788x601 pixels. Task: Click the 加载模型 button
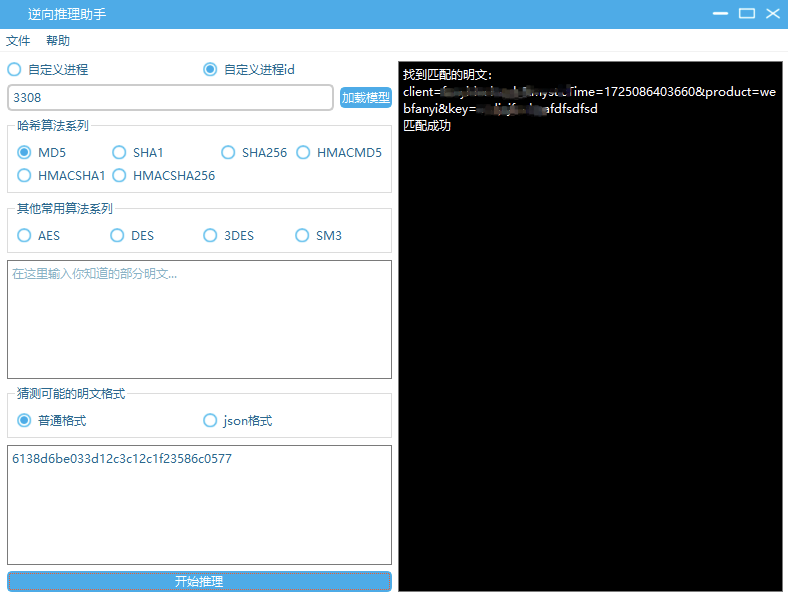click(366, 98)
